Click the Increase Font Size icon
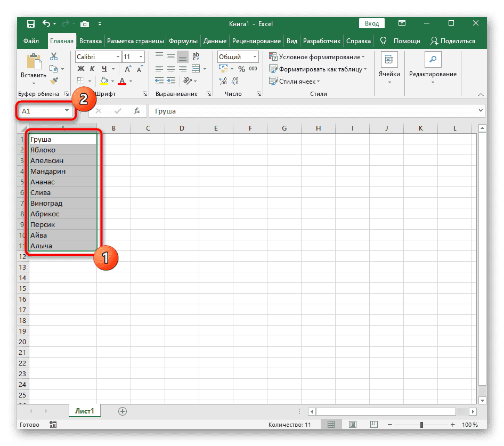Image resolution: width=504 pixels, height=446 pixels. [128, 69]
